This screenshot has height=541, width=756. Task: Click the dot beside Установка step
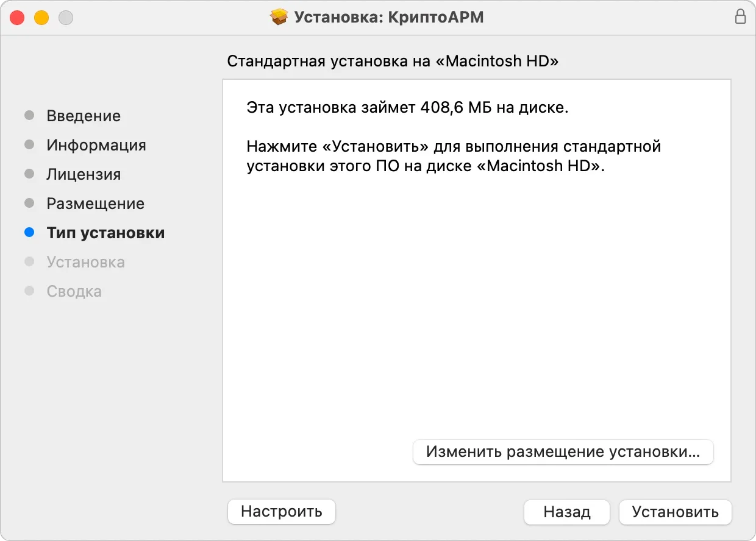pyautogui.click(x=29, y=261)
